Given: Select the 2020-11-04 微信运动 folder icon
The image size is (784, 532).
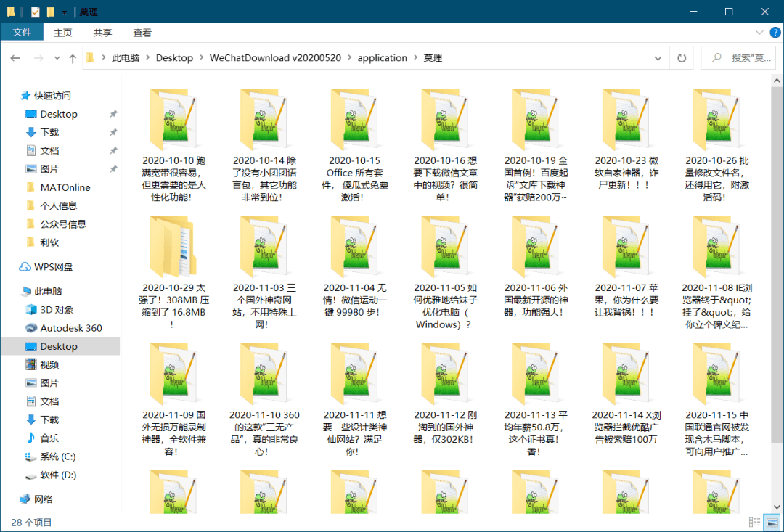Looking at the screenshot, I should coord(354,246).
